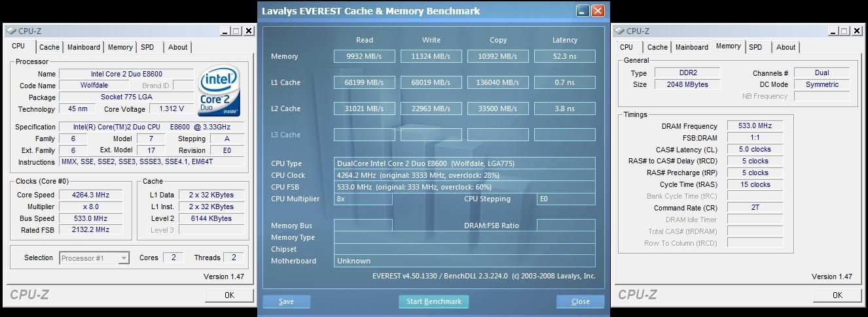Select Mainboard tab in right CPU-Z window
This screenshot has height=317, width=868.
click(x=691, y=47)
